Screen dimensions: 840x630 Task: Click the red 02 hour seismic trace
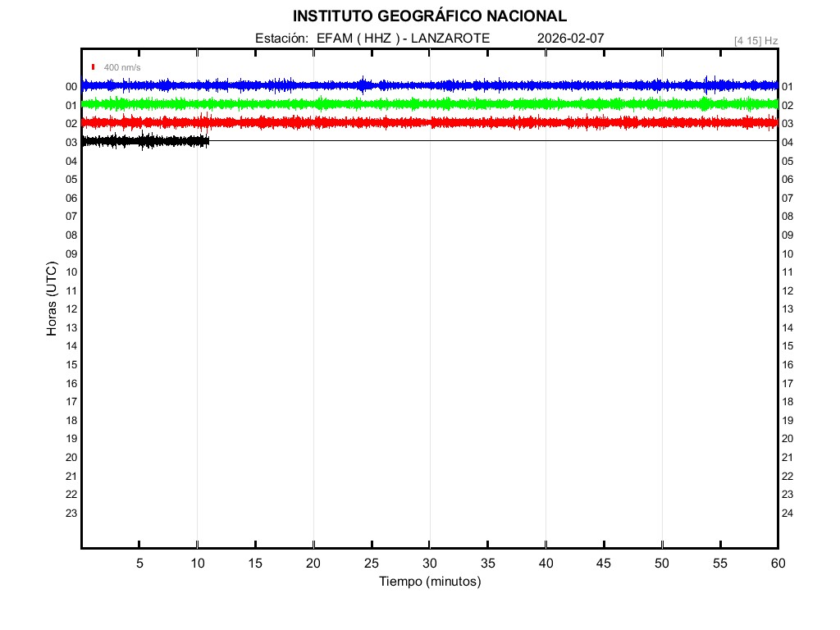tap(429, 122)
